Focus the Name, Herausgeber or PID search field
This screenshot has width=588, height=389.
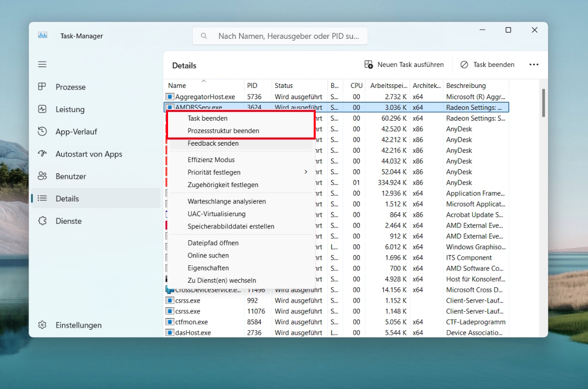click(280, 36)
